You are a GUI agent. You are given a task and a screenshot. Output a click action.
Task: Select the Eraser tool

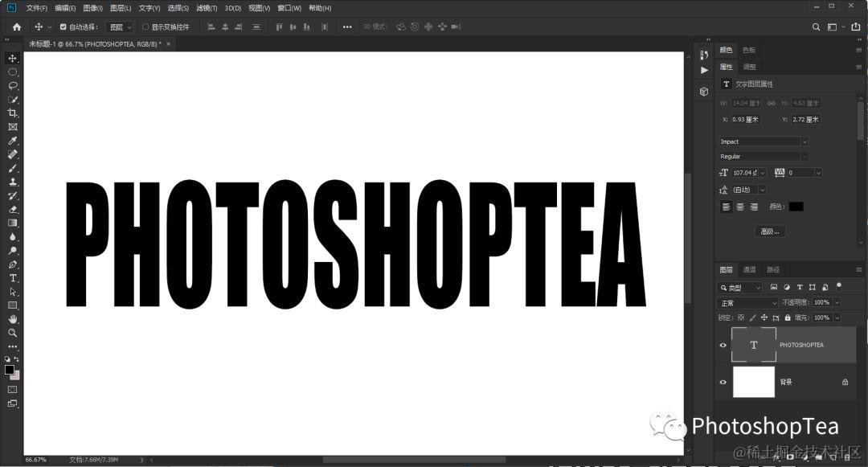point(12,209)
